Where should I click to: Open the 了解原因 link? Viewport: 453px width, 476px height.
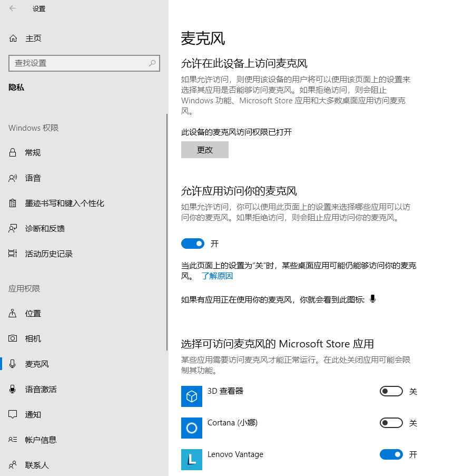(217, 276)
